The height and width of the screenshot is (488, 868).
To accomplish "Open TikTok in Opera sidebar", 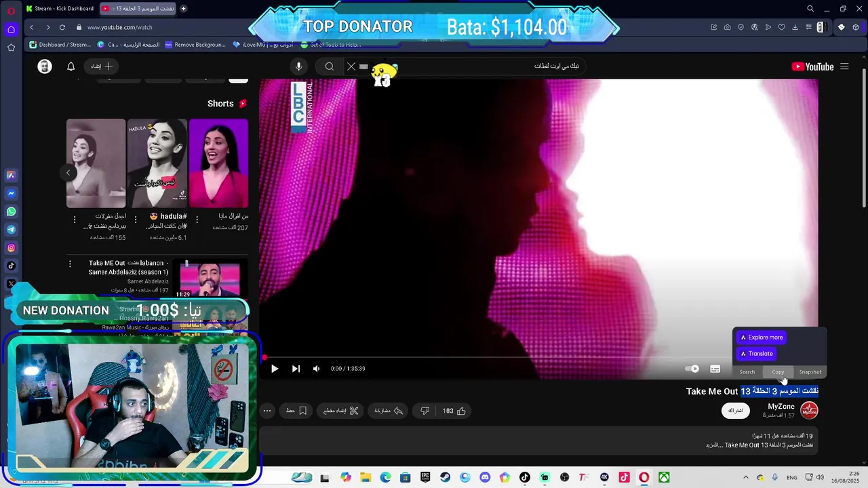I will coord(11,266).
